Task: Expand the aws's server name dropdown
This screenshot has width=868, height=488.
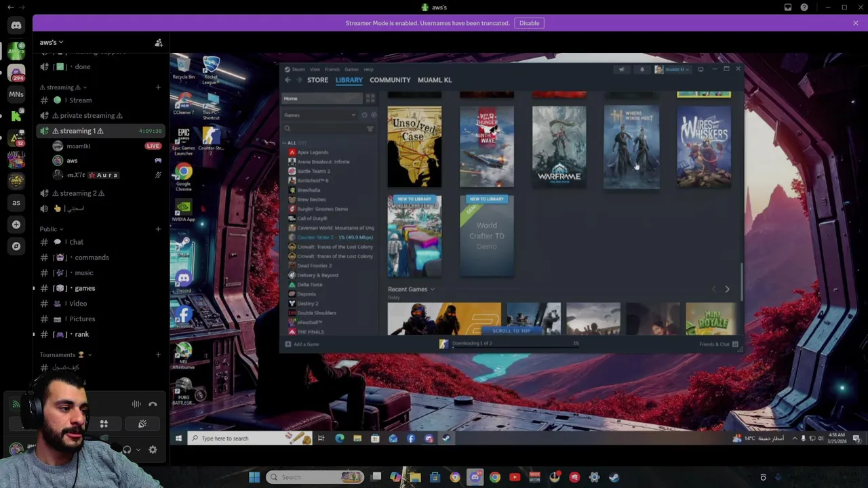Action: point(52,43)
